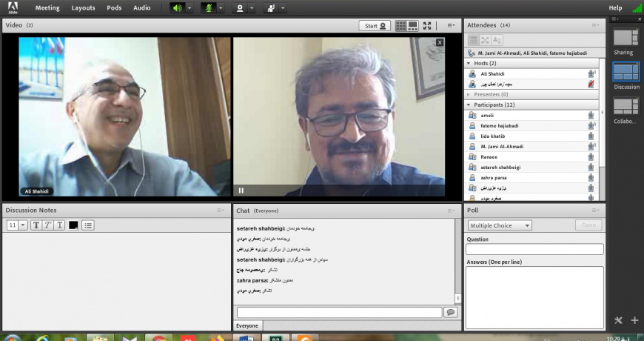
Task: Click the manage layouts tools icon
Action: 618,320
